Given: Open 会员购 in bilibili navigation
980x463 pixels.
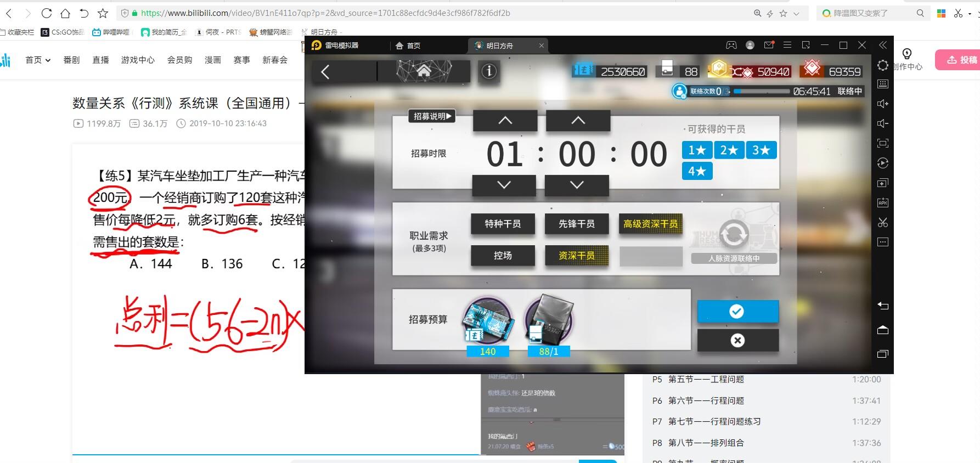Looking at the screenshot, I should click(x=179, y=60).
